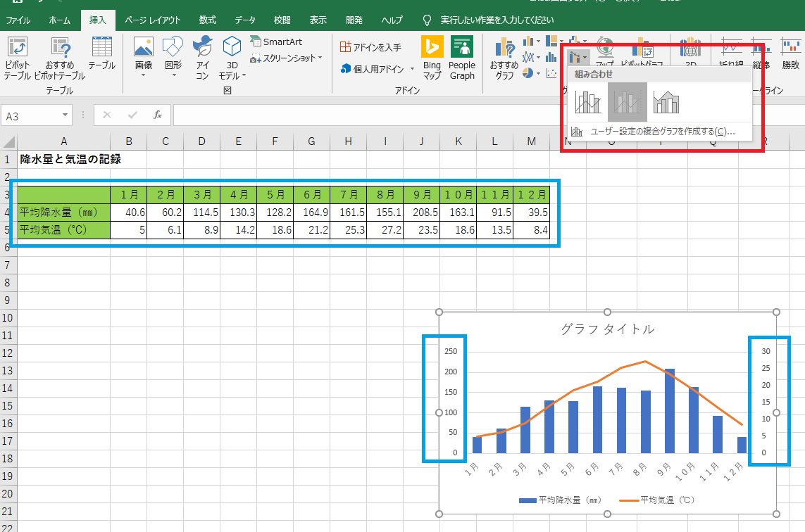Open the PivotChart (ピボットグラフ) button
This screenshot has height=532, width=805.
(642, 51)
